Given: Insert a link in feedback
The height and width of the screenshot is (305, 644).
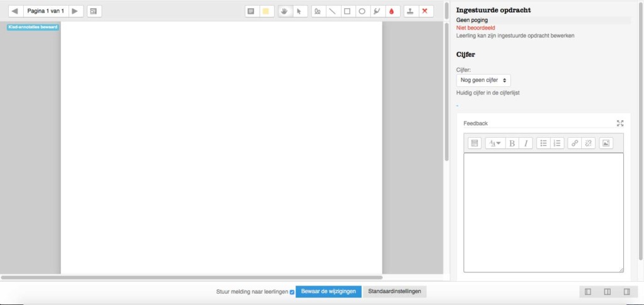Looking at the screenshot, I should [575, 143].
